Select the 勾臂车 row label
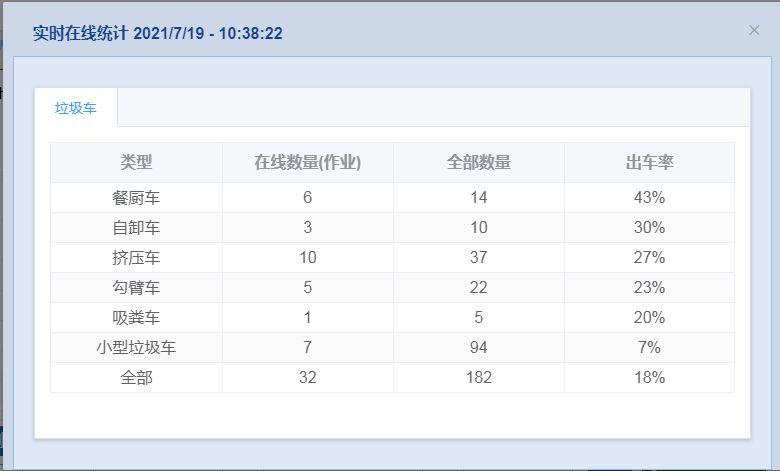This screenshot has height=471, width=780. pos(136,287)
